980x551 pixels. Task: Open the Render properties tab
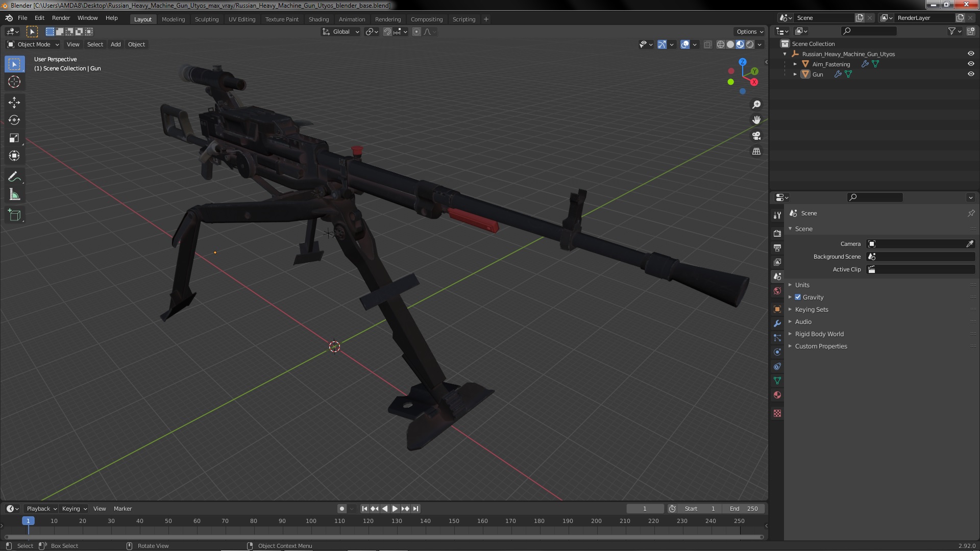click(x=777, y=233)
